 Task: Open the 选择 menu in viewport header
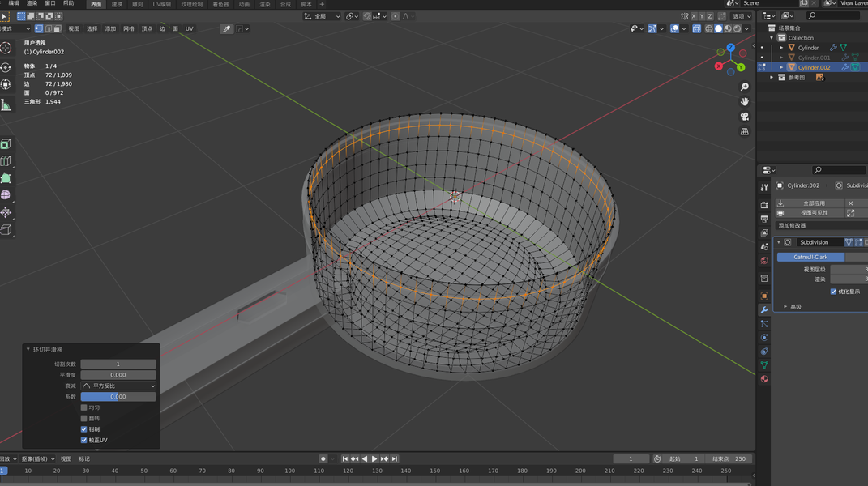92,29
